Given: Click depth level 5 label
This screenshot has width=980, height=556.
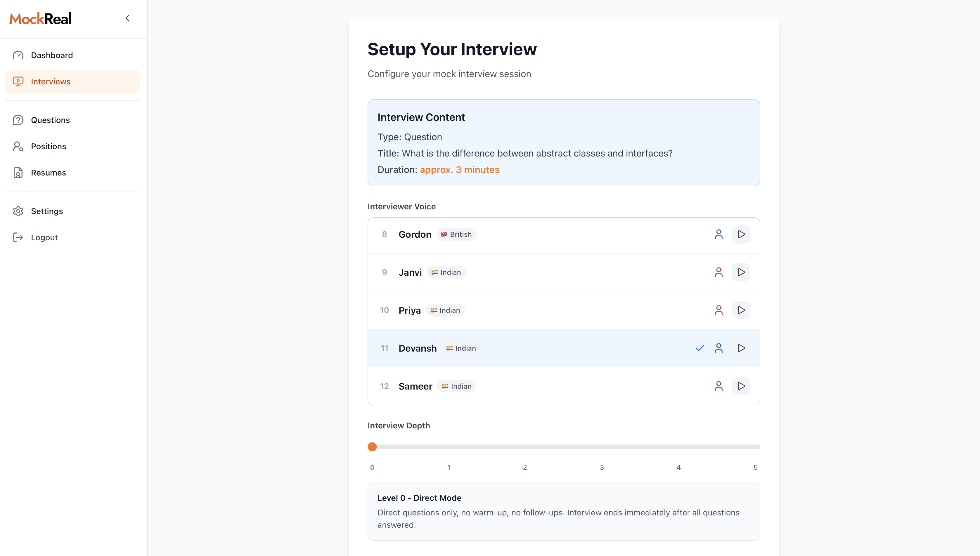Looking at the screenshot, I should click(755, 468).
